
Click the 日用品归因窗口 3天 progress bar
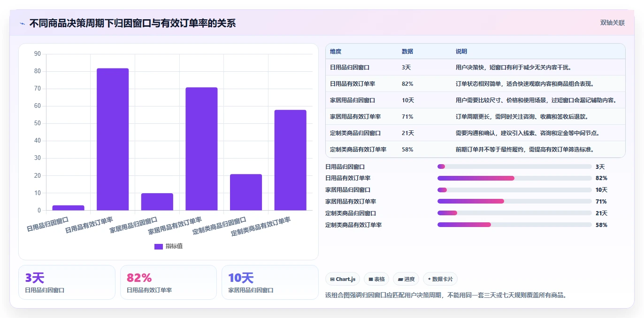[x=514, y=167]
